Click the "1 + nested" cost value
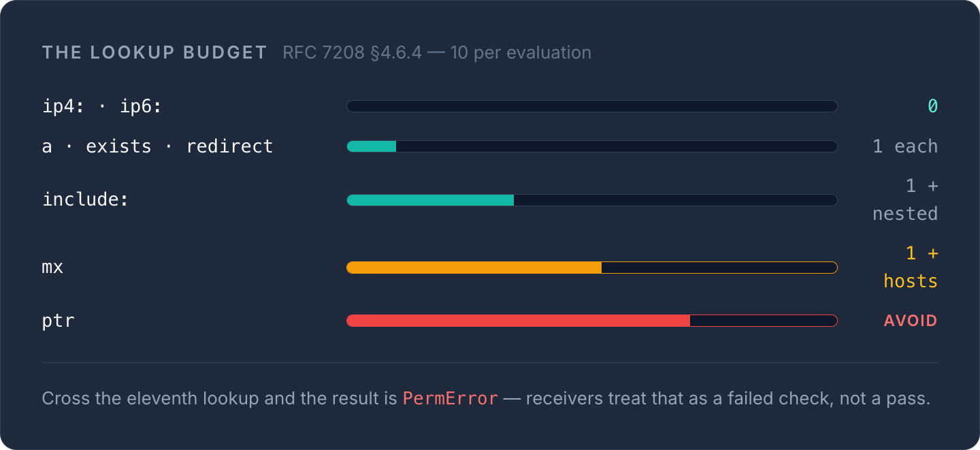 (905, 199)
